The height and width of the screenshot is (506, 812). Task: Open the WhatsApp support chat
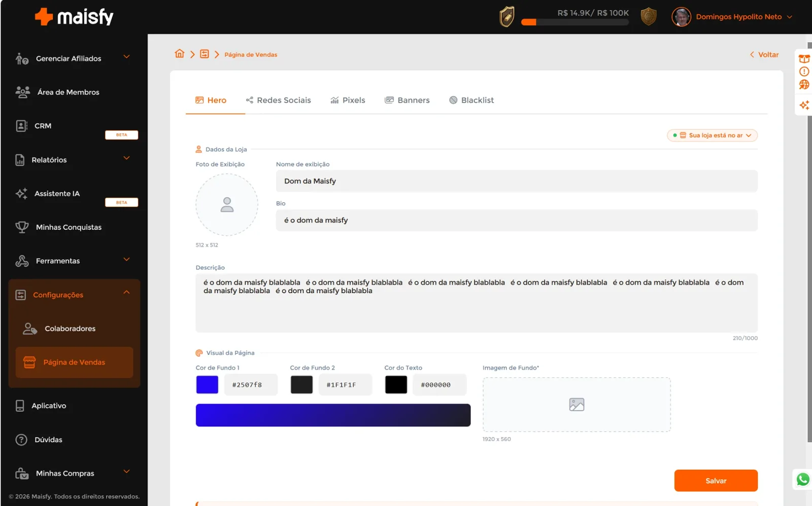(803, 479)
